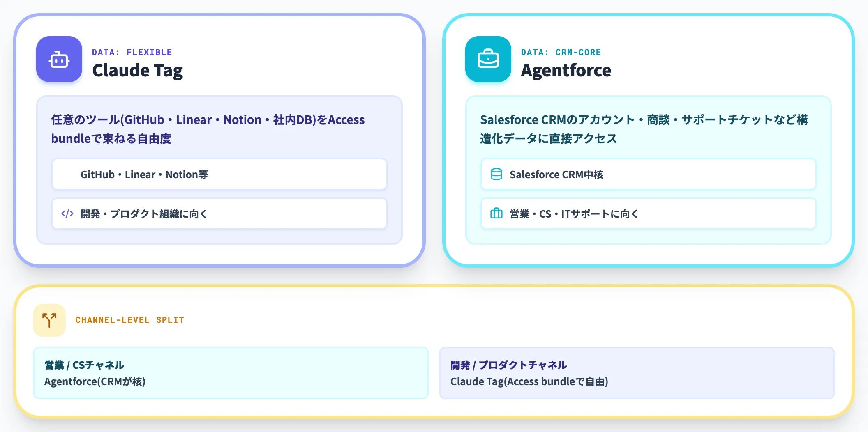This screenshot has height=432, width=868.
Task: Click the Salesforce CRMのアカウント description paragraph
Action: pyautogui.click(x=644, y=129)
